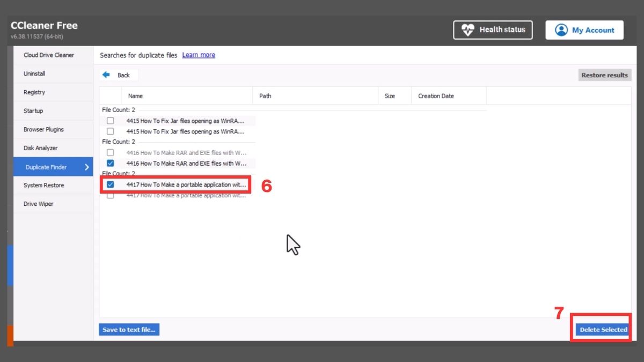Select second row '4416 How To Make RAR and EXE'
Image resolution: width=644 pixels, height=362 pixels.
click(x=177, y=163)
